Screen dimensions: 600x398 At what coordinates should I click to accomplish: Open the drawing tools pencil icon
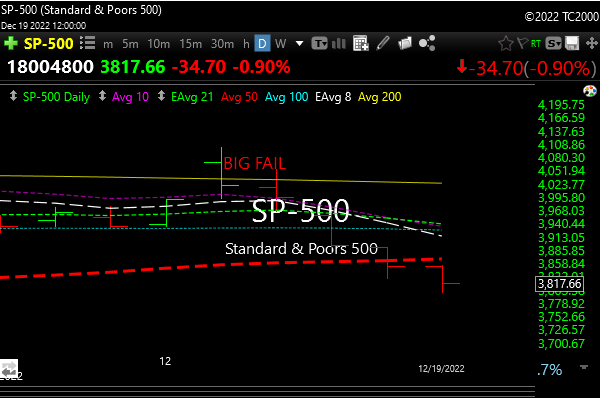[x=383, y=43]
